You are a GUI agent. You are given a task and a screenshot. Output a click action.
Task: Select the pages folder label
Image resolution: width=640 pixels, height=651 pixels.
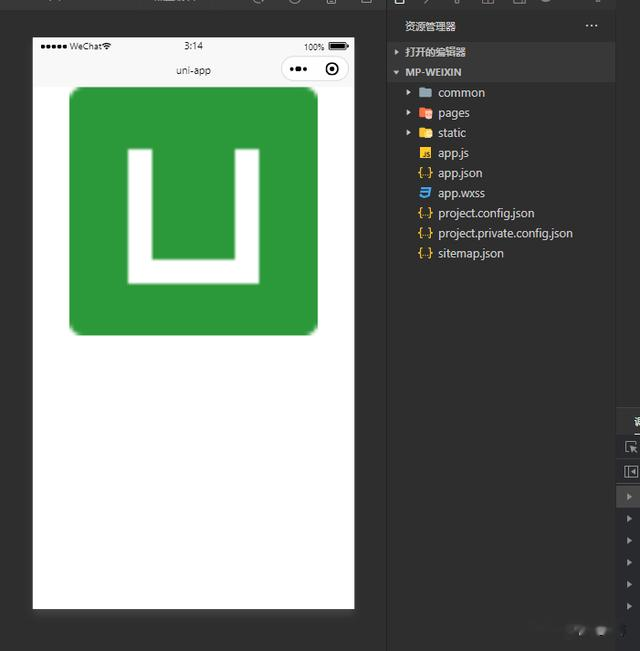(x=454, y=113)
